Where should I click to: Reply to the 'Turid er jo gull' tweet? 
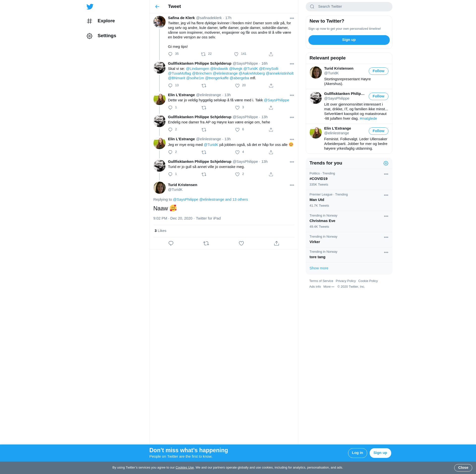tap(170, 174)
